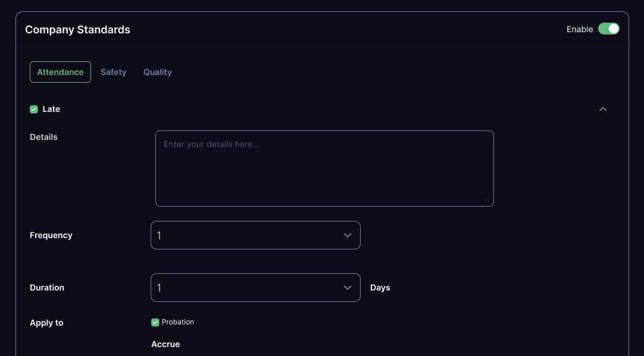Click the Late section label
The width and height of the screenshot is (644, 356).
(51, 109)
